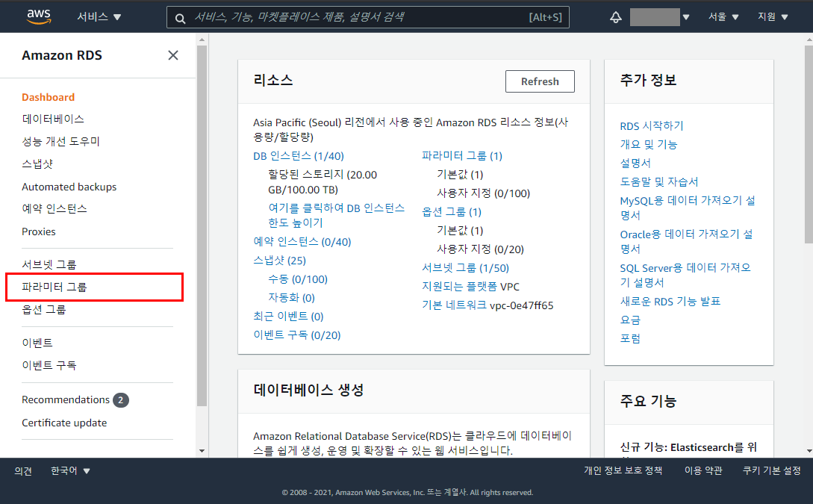Open Recommendations in the sidebar
The width and height of the screenshot is (813, 504).
coord(66,399)
